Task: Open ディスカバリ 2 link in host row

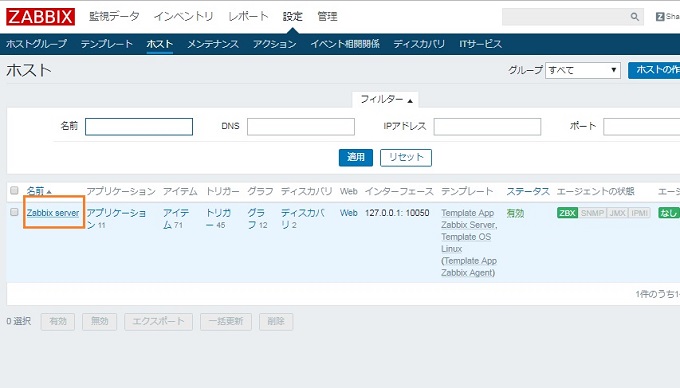Action: 303,218
